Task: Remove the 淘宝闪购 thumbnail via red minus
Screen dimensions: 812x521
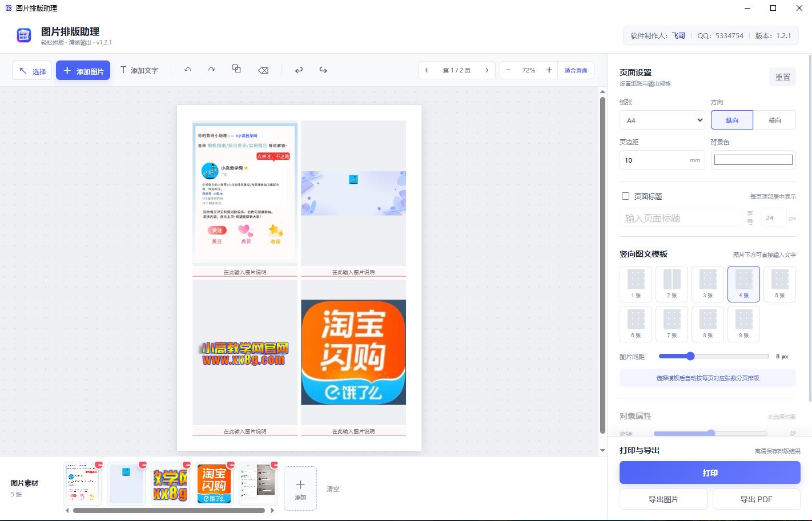Action: [x=231, y=465]
